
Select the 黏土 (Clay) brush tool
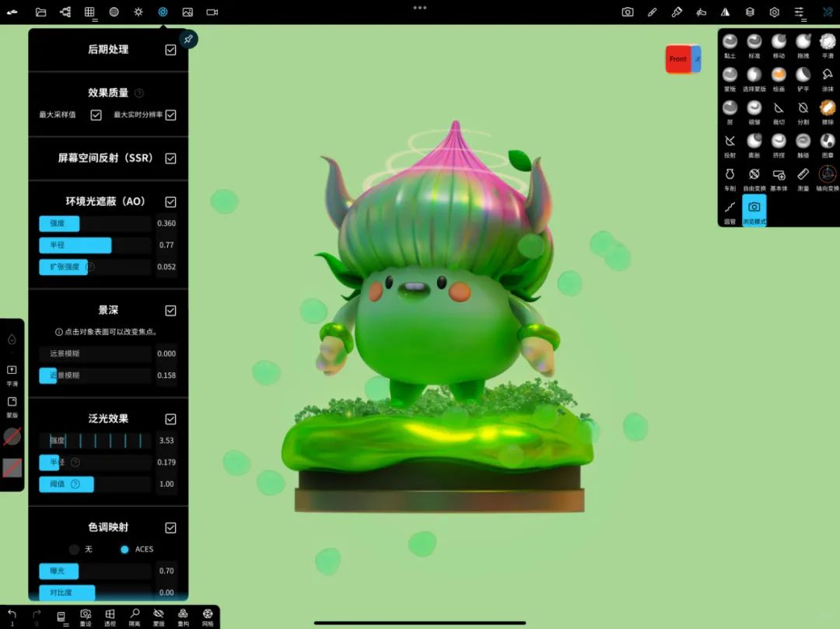pyautogui.click(x=730, y=44)
